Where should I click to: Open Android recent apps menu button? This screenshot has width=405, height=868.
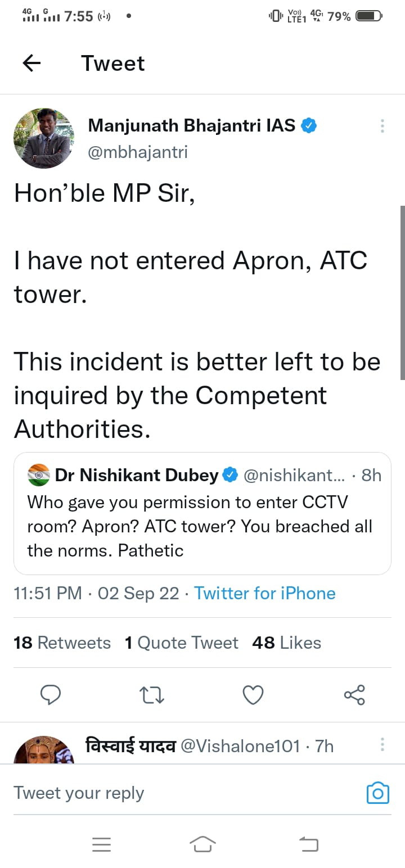[x=101, y=844]
